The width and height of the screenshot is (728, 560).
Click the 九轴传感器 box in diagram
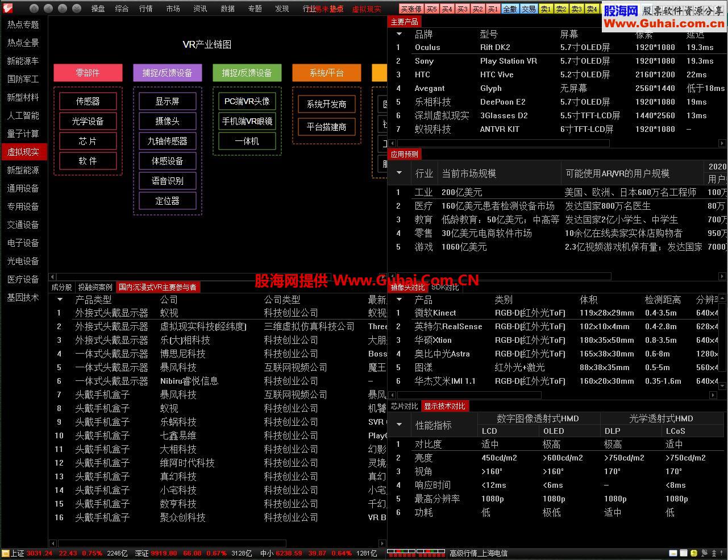point(168,141)
